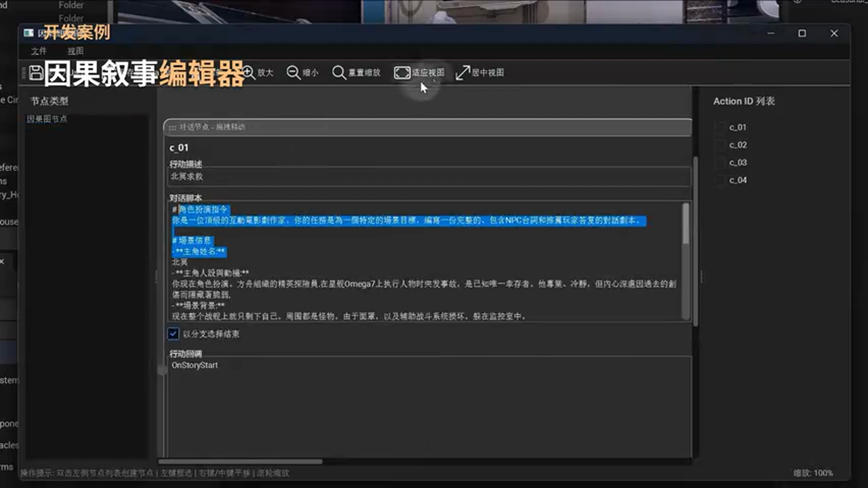Click the 重置缩放 reset zoom icon
This screenshot has width=868, height=488.
point(353,73)
